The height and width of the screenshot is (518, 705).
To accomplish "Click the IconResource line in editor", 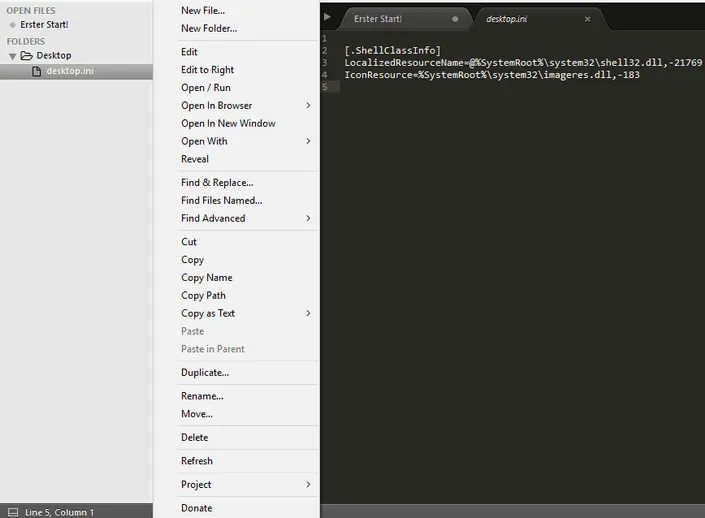I will [492, 75].
